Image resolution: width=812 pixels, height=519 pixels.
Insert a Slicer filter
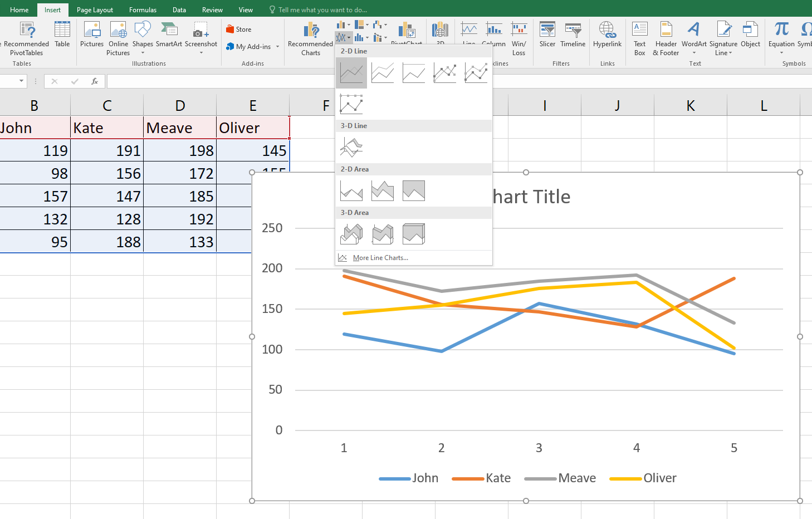[547, 35]
